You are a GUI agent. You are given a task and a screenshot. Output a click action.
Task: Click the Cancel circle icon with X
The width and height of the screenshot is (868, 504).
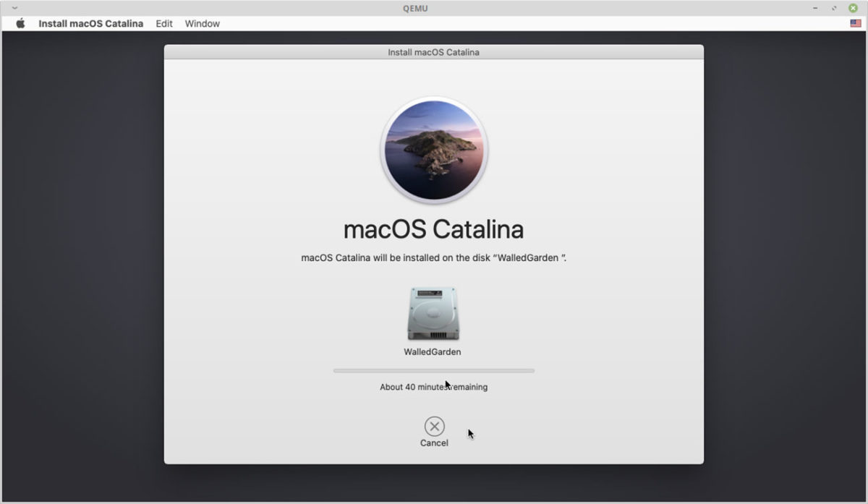[x=433, y=426]
